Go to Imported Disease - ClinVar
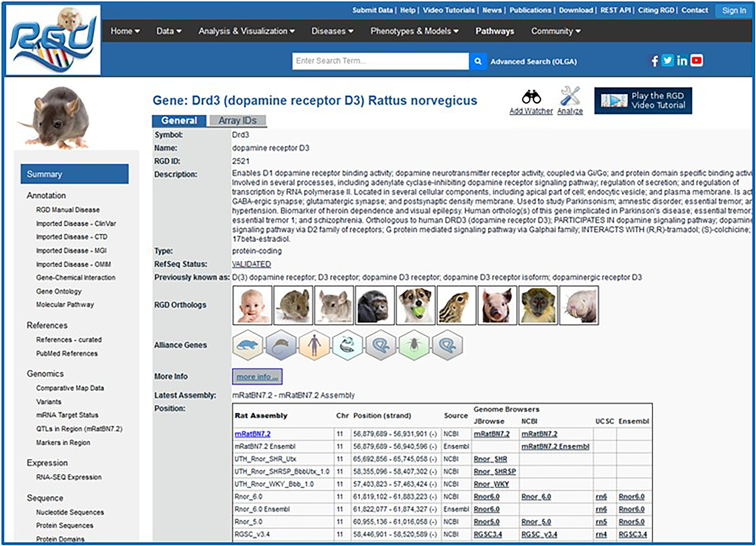Image resolution: width=756 pixels, height=546 pixels. pos(76,224)
